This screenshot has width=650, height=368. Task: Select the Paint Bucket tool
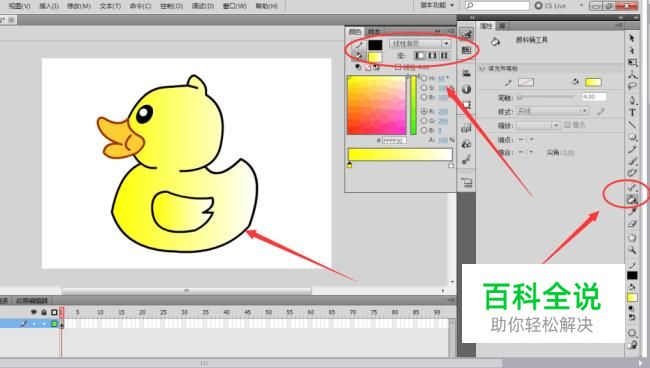click(632, 200)
